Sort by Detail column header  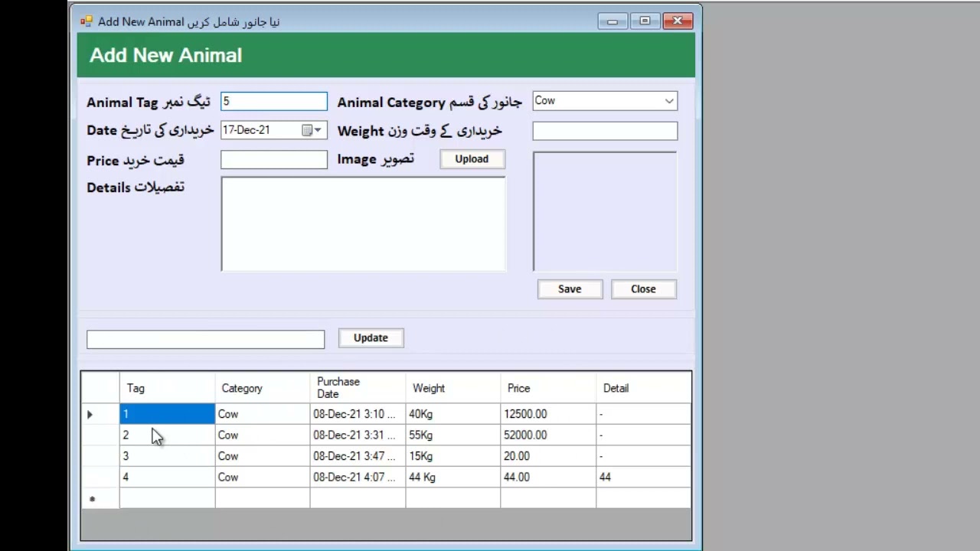(643, 388)
